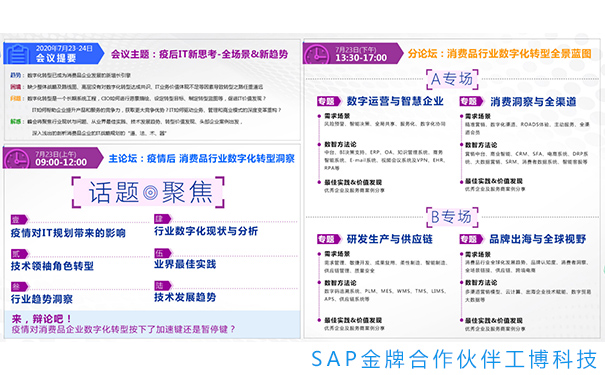The width and height of the screenshot is (605, 375).
Task: Click 数智方法论 under 消费洞察与全渠道
Action: (x=481, y=145)
